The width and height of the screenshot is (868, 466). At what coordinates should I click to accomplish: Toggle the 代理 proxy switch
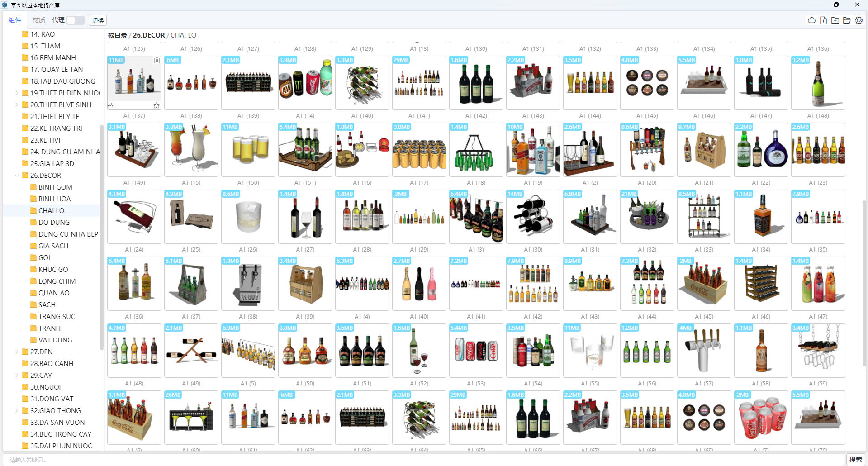[x=75, y=20]
